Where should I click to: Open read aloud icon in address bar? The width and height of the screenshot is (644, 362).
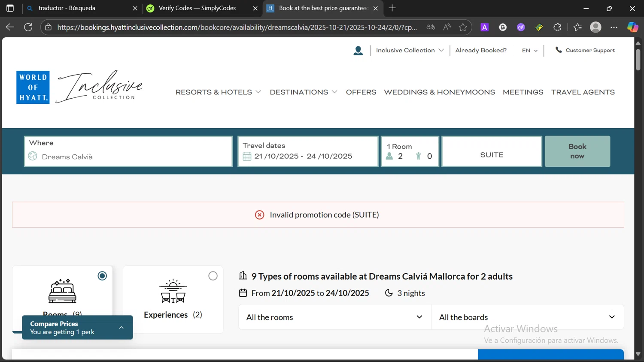click(447, 27)
